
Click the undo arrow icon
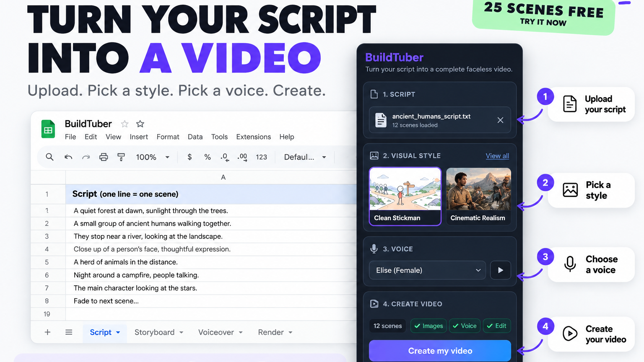68,157
